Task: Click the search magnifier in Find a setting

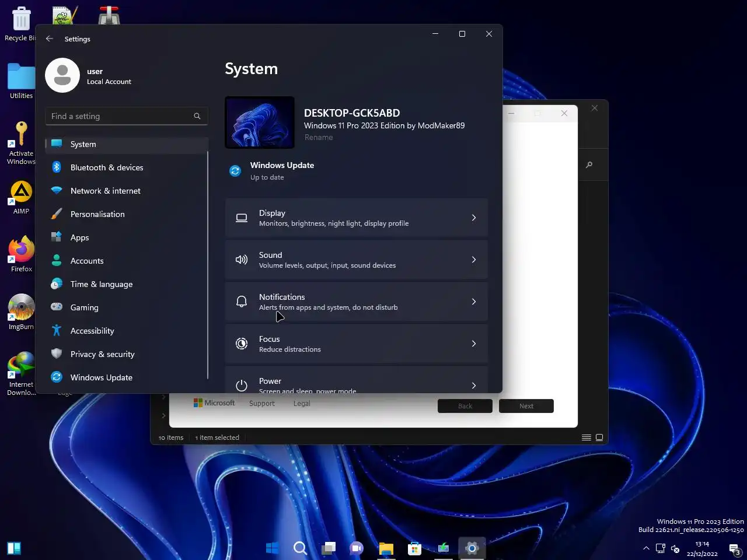Action: (197, 116)
